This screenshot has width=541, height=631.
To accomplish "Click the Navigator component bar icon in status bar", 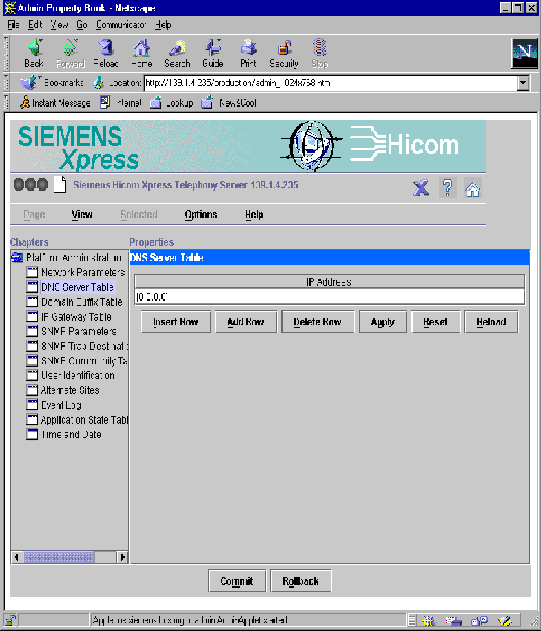I will pyautogui.click(x=429, y=621).
